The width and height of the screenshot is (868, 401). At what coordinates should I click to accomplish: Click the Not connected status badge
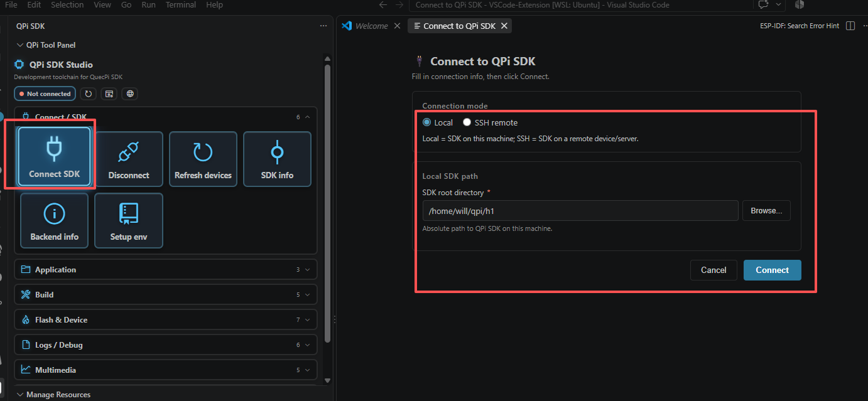[45, 94]
